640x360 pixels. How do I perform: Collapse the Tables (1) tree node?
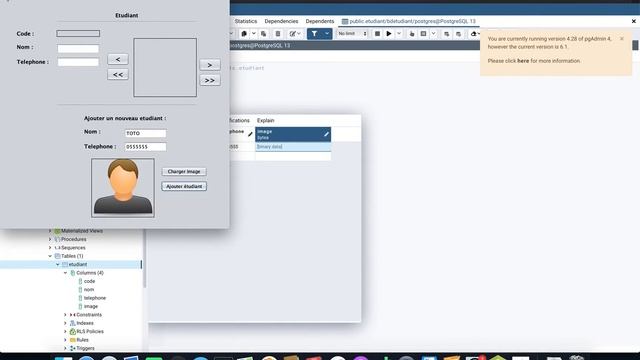tap(50, 256)
